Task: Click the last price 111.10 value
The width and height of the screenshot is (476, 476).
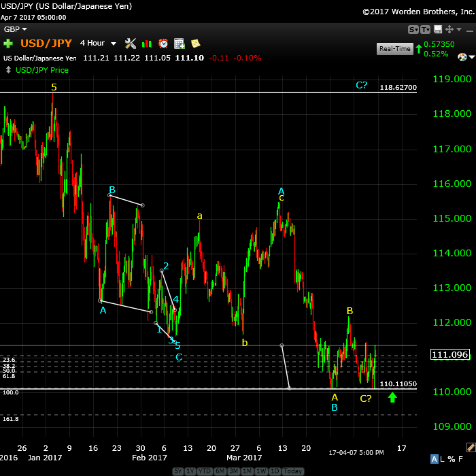Action: coord(190,58)
